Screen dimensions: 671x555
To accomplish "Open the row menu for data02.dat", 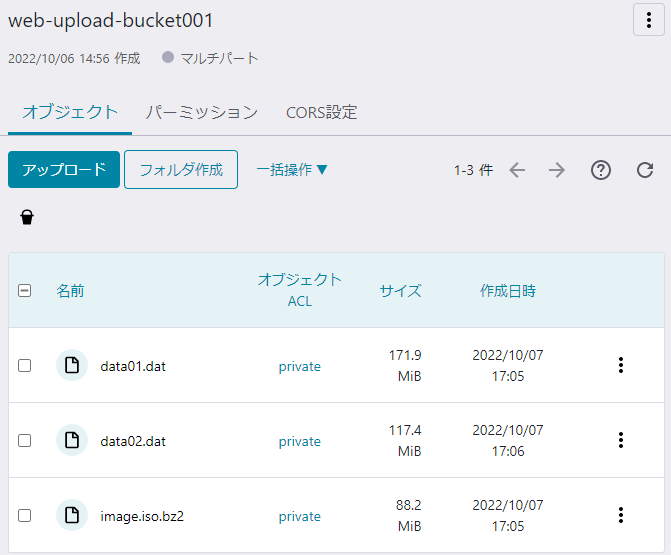I will click(621, 441).
